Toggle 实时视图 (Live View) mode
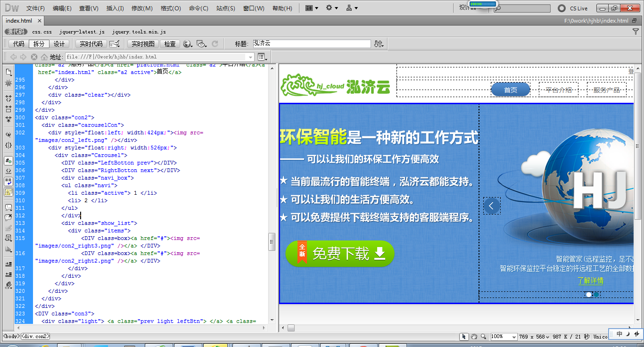Viewport: 644px width, 347px height. tap(143, 44)
